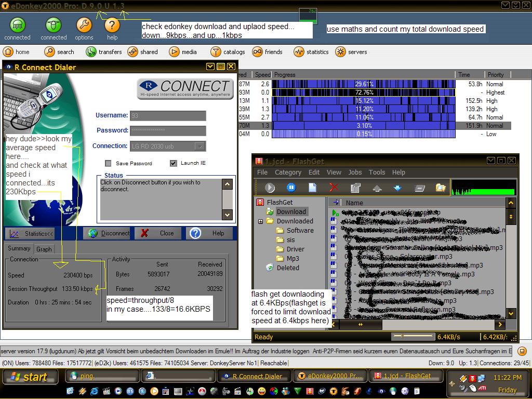Click icon at end of server message ticker
532x399 pixels.
tap(522, 351)
